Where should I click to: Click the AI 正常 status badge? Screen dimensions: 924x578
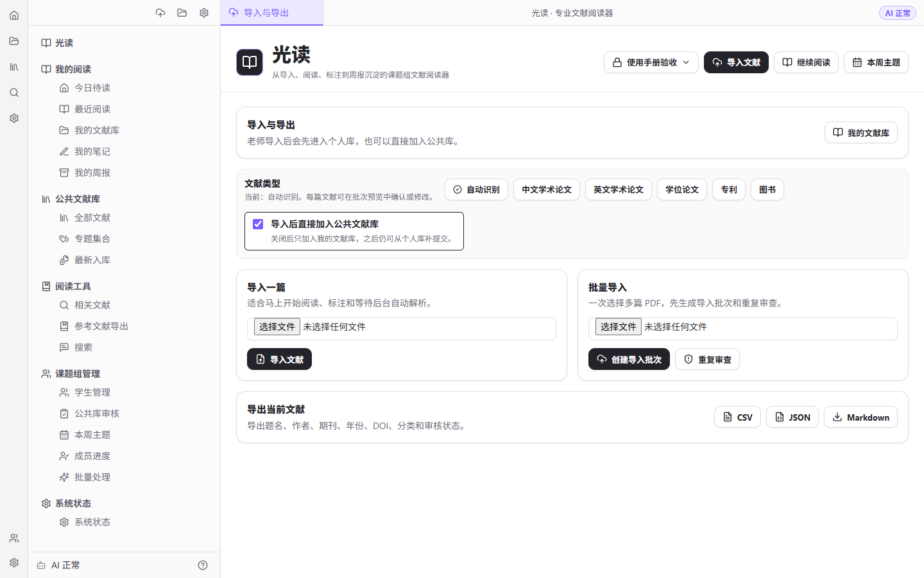click(x=897, y=13)
